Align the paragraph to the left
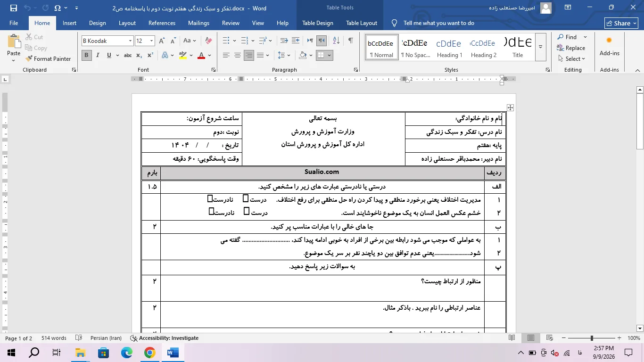Image resolution: width=644 pixels, height=362 pixels. (x=226, y=55)
